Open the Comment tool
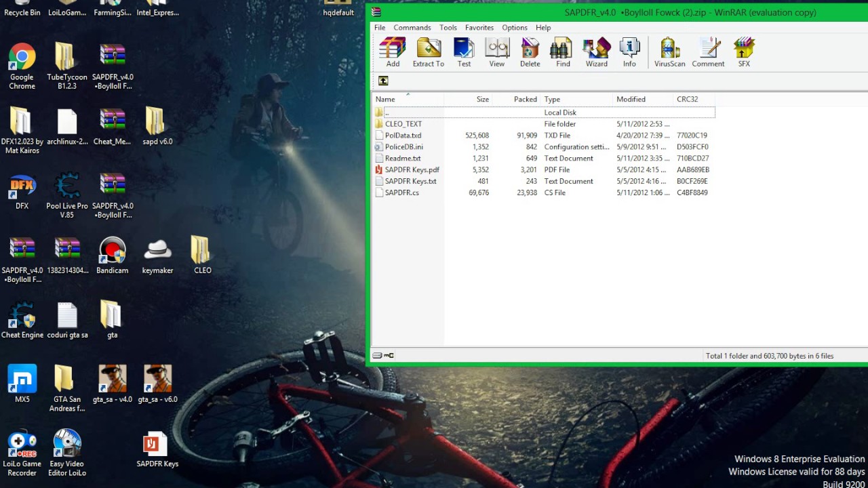Image resolution: width=868 pixels, height=488 pixels. pos(708,52)
